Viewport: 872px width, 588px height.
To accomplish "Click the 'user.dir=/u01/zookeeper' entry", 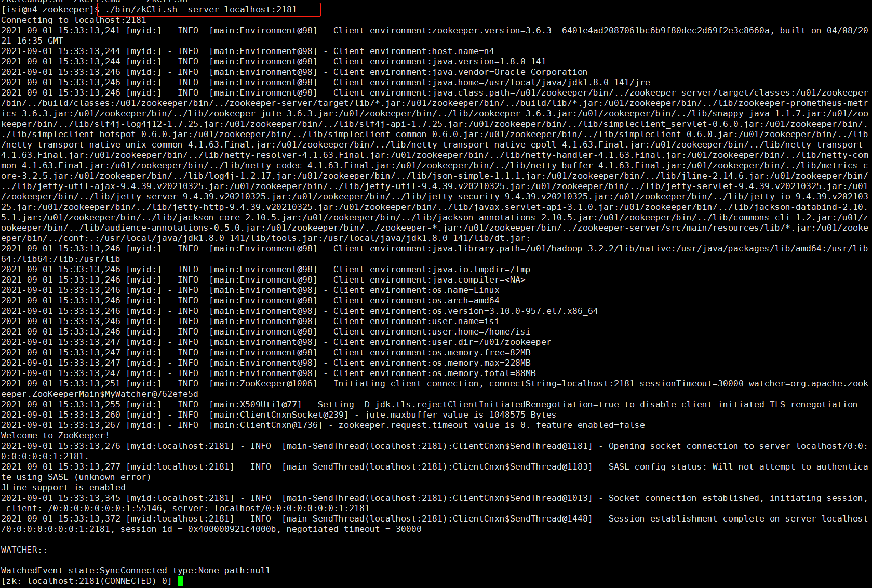I will click(x=492, y=342).
